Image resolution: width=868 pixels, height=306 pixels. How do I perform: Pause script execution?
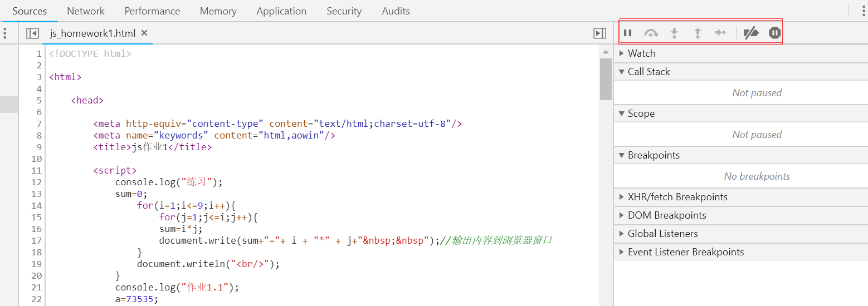[x=627, y=33]
